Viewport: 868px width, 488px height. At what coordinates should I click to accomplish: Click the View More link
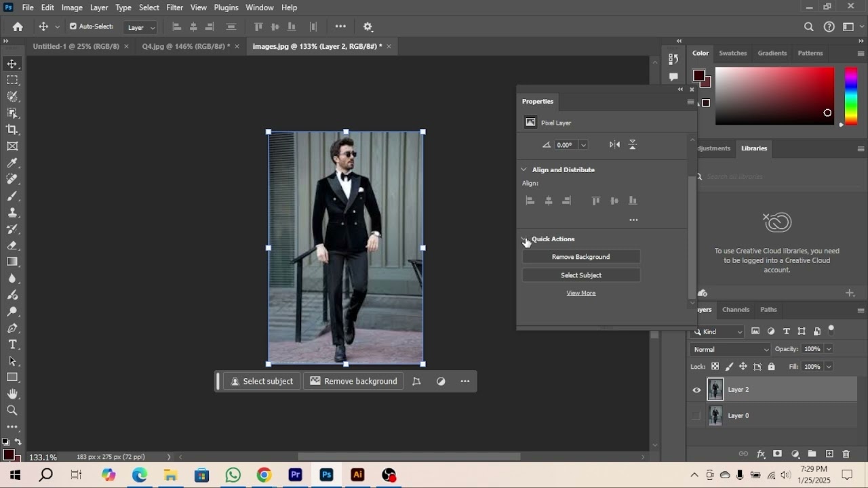coord(581,293)
